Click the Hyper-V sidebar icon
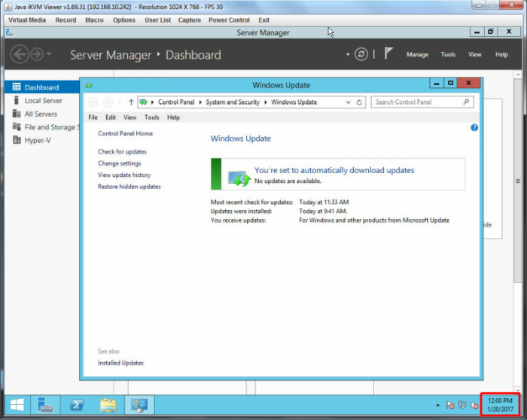 pos(17,140)
